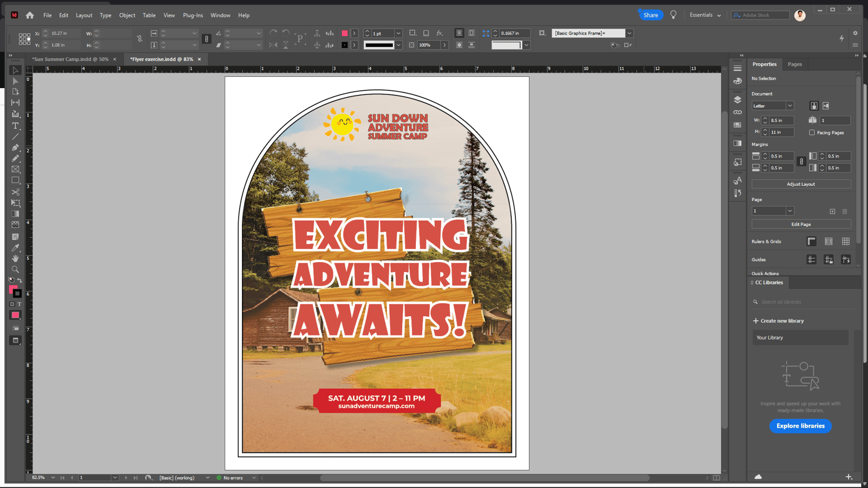The image size is (868, 488).
Task: Select the Type tool
Action: click(x=15, y=126)
